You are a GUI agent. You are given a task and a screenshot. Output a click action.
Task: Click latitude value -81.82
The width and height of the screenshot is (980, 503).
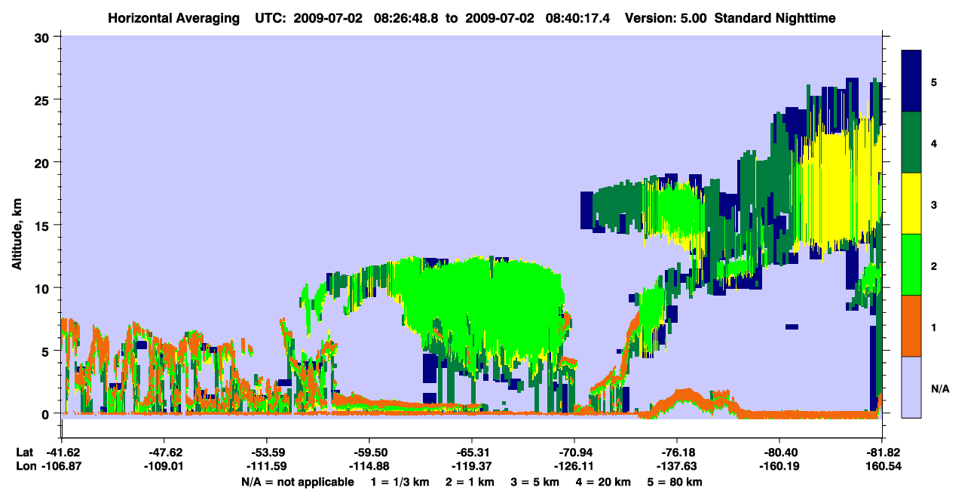882,452
